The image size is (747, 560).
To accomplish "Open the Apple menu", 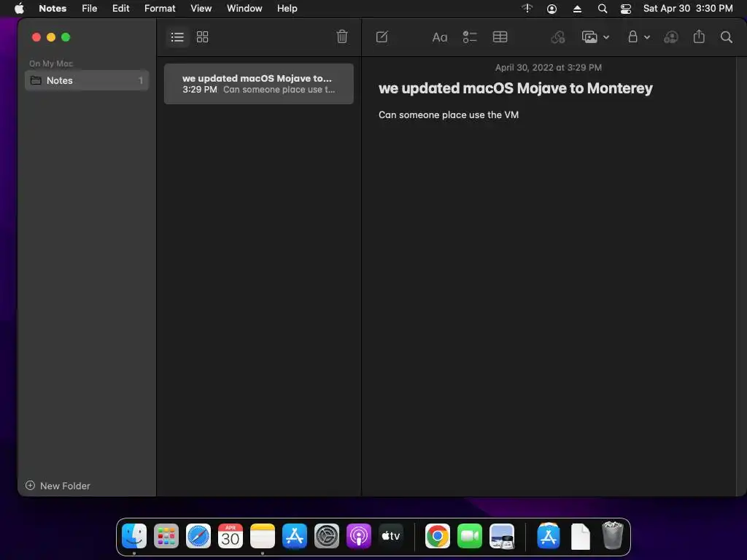I will [x=20, y=8].
